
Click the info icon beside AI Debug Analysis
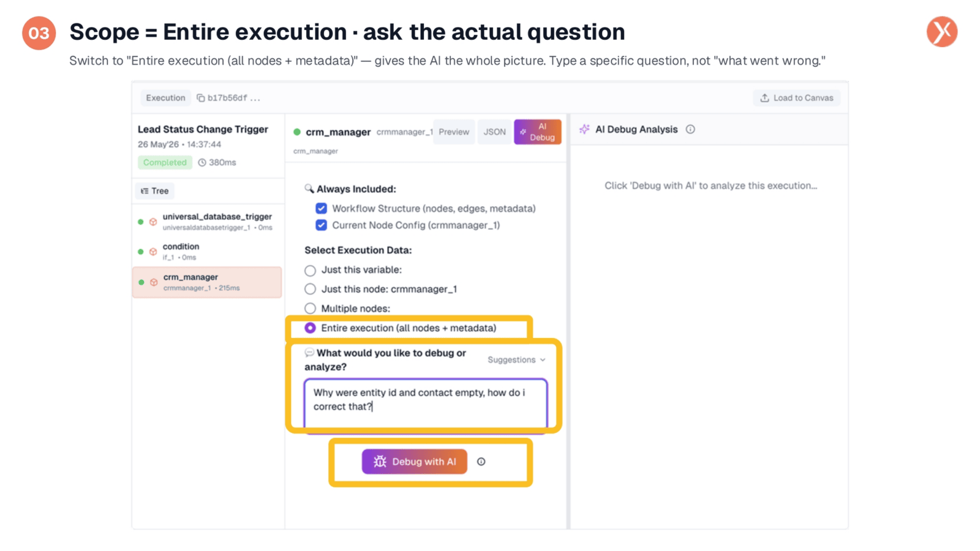point(690,129)
